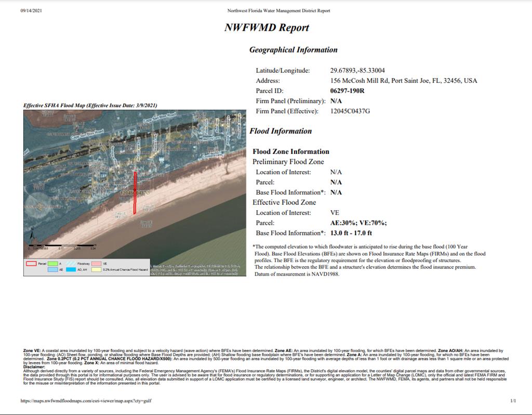
Task: Open the nwfwmdfloodmaps URL in footer
Action: pyautogui.click(x=86, y=401)
